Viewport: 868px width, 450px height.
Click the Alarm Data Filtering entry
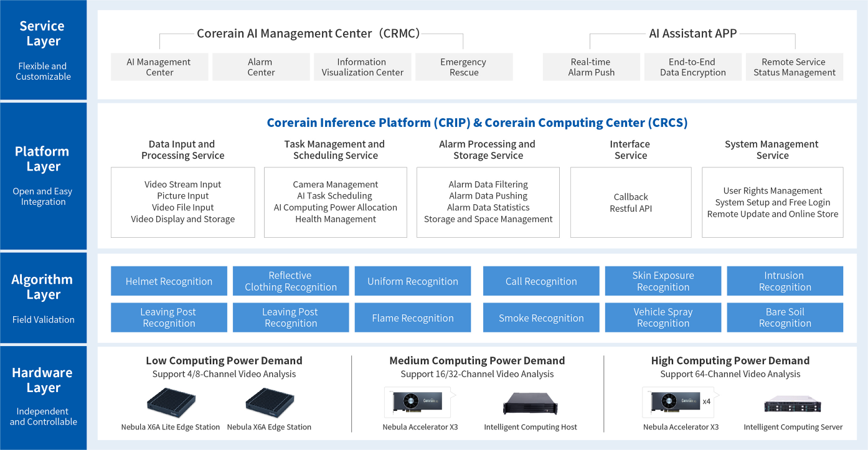click(488, 184)
